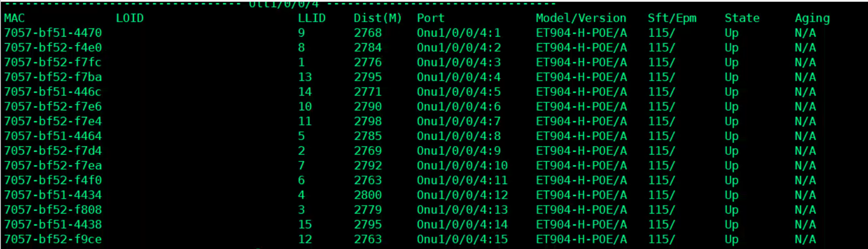Click port entry Onu1/0/0/4:12
The width and height of the screenshot is (868, 249).
(462, 195)
